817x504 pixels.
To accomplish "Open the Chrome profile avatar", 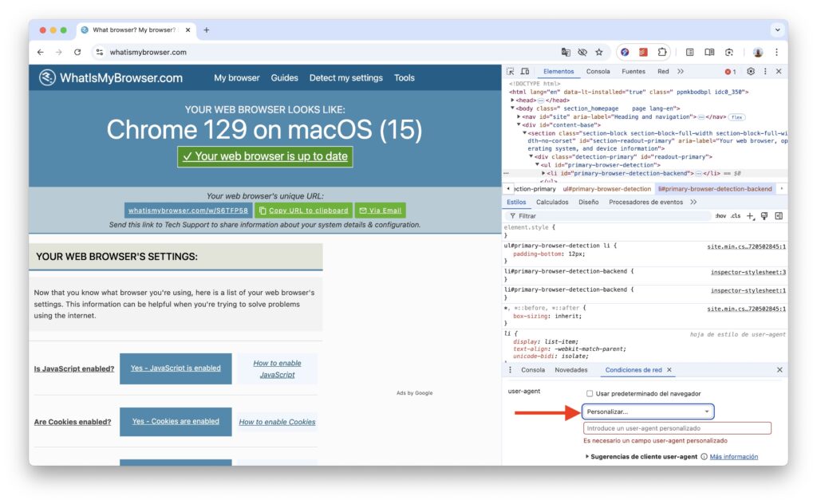I will click(x=758, y=52).
